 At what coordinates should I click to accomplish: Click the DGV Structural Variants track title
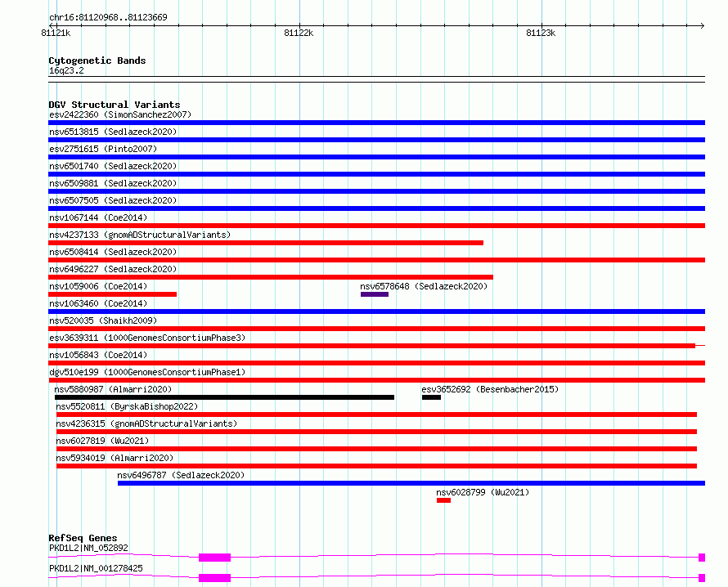click(115, 105)
